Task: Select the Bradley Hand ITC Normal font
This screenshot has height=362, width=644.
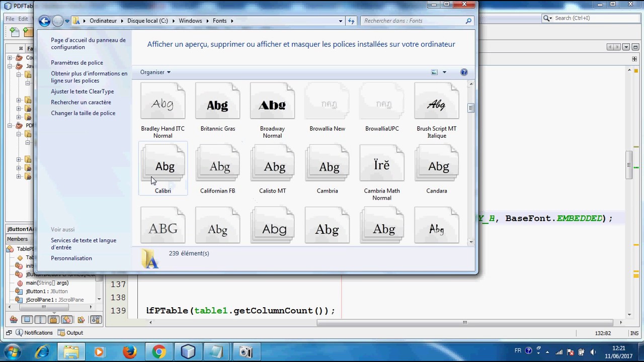Action: pyautogui.click(x=163, y=111)
